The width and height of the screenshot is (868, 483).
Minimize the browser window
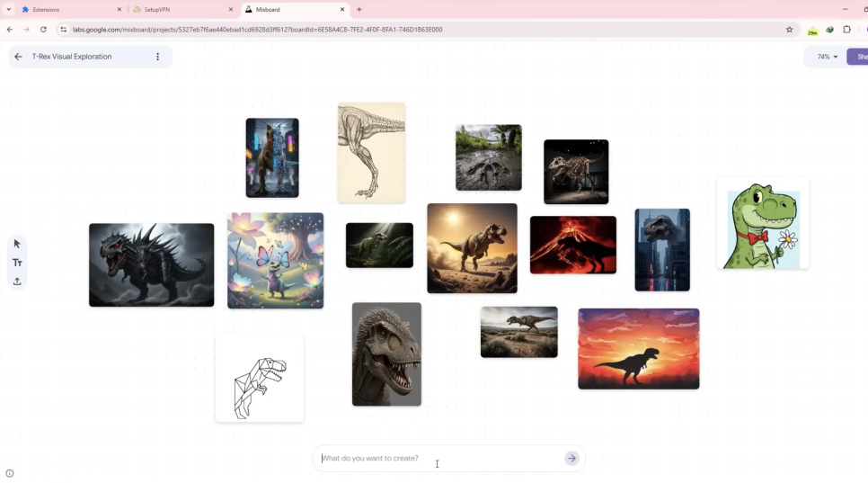click(x=845, y=9)
